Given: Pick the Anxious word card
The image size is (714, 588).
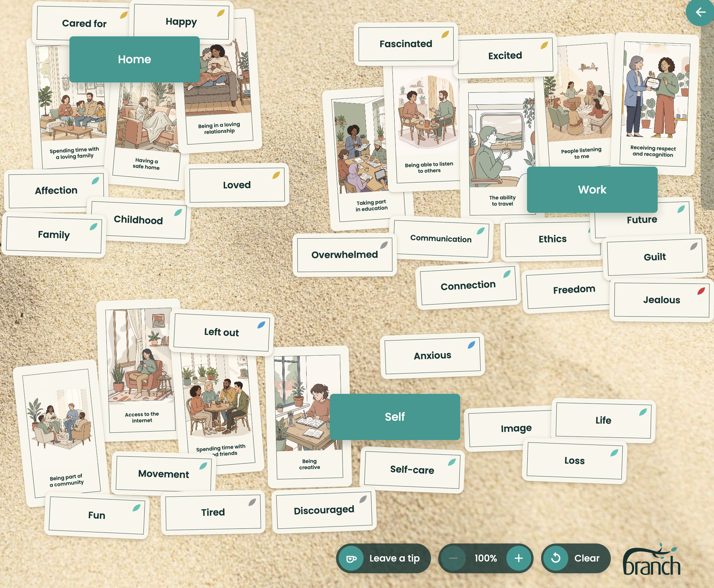Looking at the screenshot, I should (x=432, y=356).
